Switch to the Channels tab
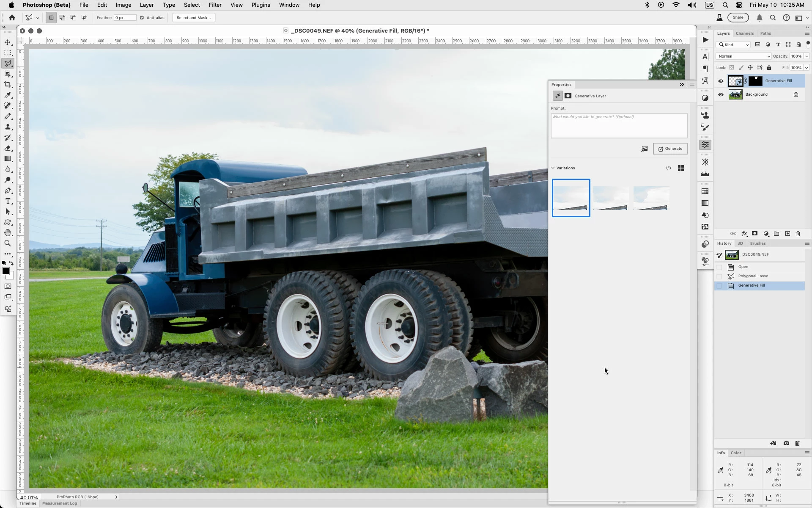The image size is (812, 508). tap(744, 33)
